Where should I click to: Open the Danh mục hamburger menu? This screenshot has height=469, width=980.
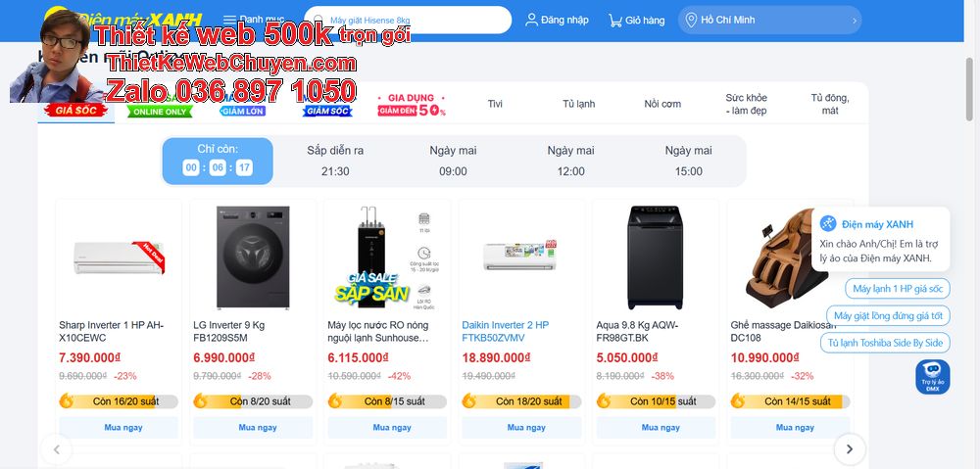click(x=230, y=20)
